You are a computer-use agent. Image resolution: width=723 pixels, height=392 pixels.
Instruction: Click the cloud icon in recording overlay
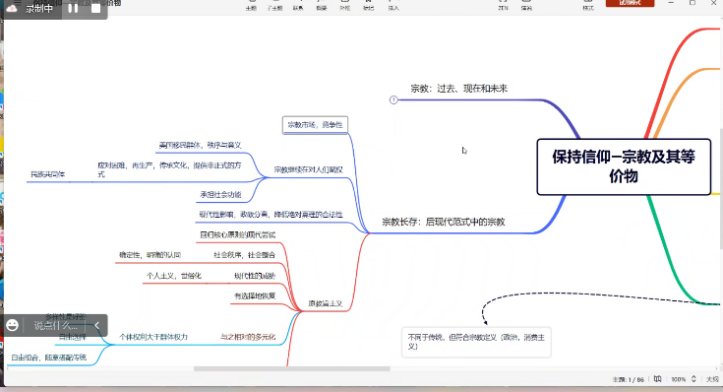[12, 8]
